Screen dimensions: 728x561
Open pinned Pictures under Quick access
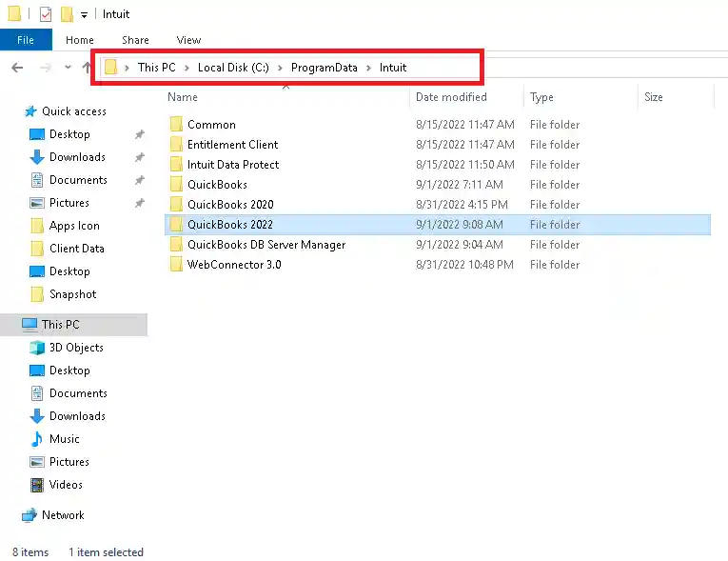tap(69, 203)
